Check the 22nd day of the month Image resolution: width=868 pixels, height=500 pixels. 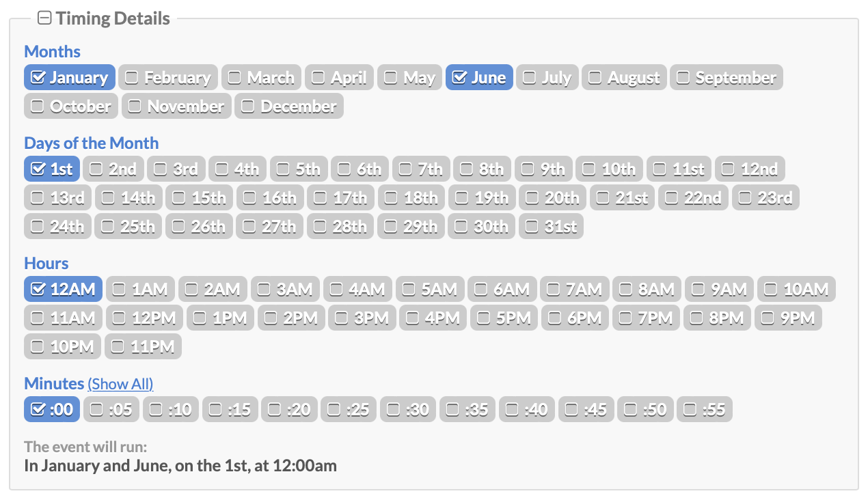[x=693, y=197]
